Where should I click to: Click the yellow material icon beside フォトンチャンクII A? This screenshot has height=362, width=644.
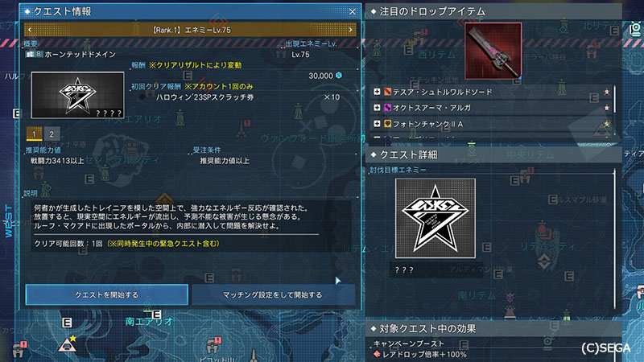pos(387,124)
